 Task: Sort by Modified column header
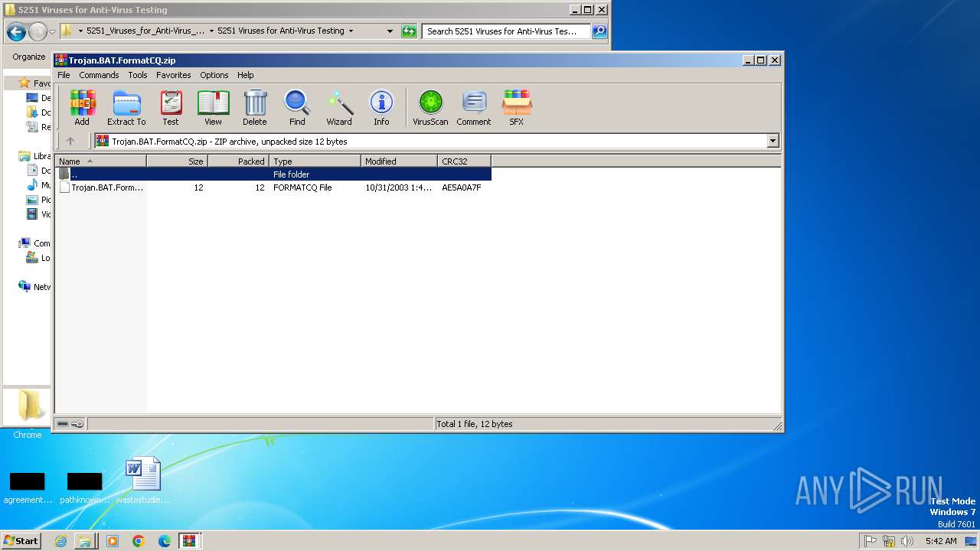point(400,161)
